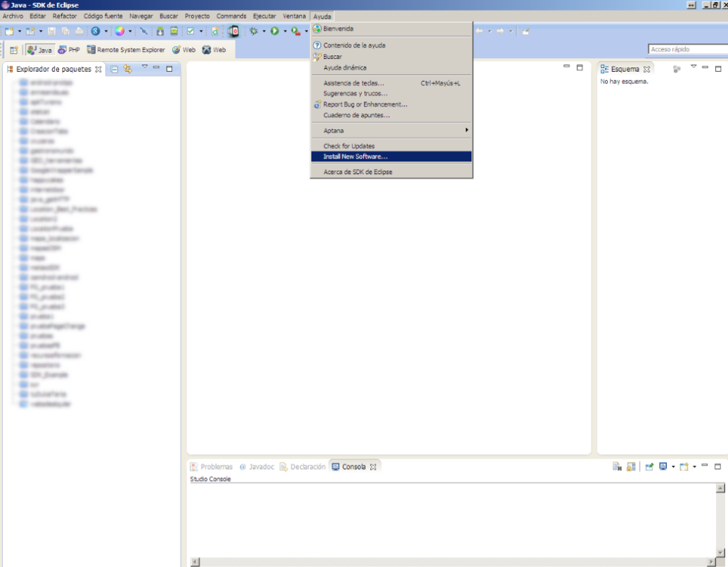
Task: Click the blue globe toolbar icon
Action: click(96, 31)
